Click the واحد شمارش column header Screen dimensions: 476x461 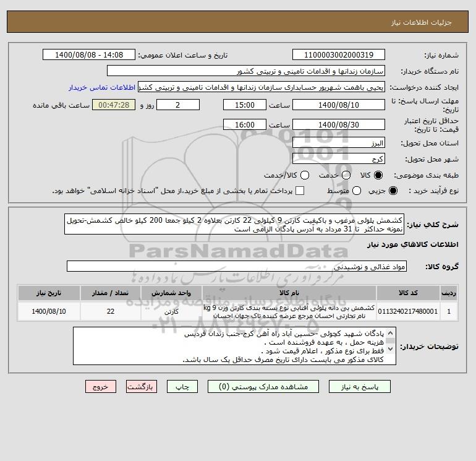click(x=171, y=293)
